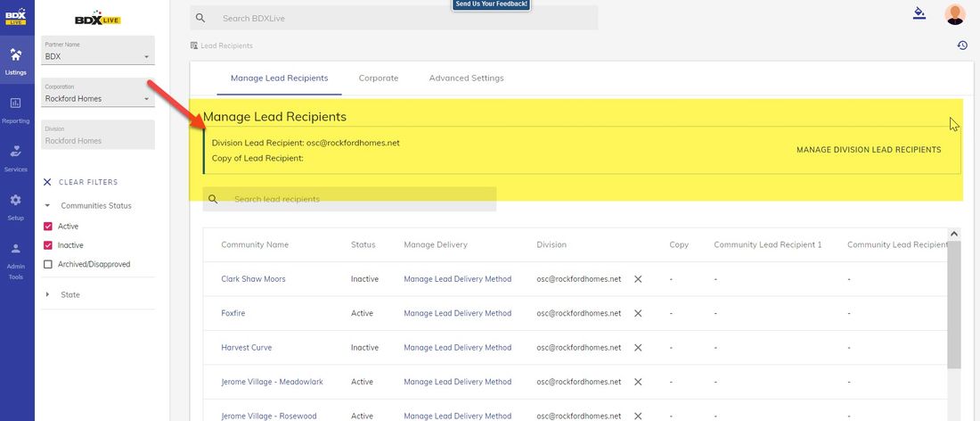Switch to Advanced Settings tab
The height and width of the screenshot is (421, 980).
466,78
